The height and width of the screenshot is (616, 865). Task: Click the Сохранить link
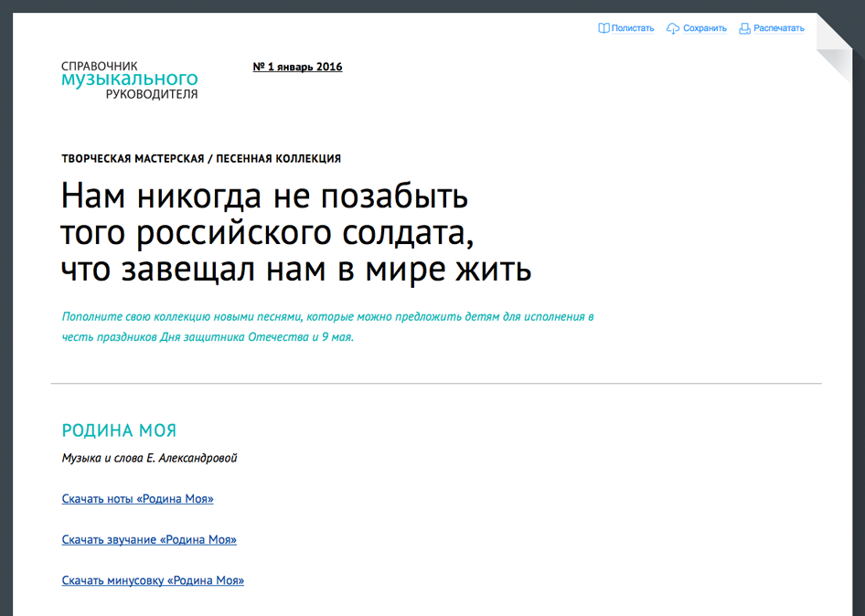[x=704, y=28]
